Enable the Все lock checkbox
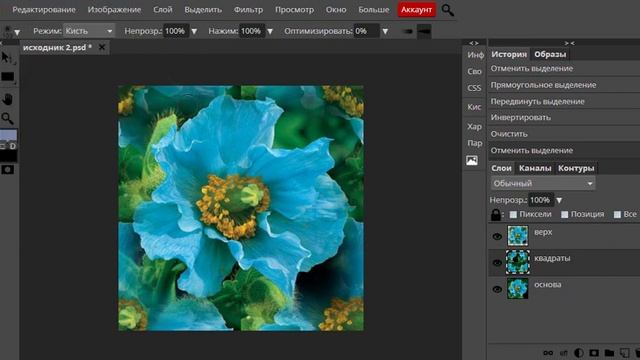The image size is (640, 360). (617, 214)
